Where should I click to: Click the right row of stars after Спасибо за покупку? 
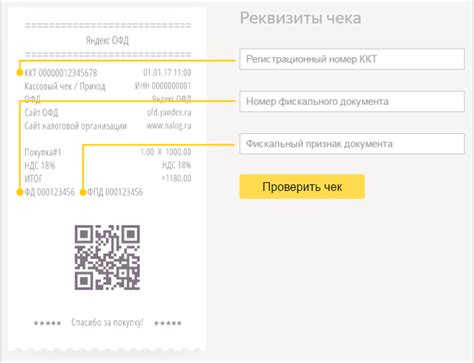tap(168, 323)
